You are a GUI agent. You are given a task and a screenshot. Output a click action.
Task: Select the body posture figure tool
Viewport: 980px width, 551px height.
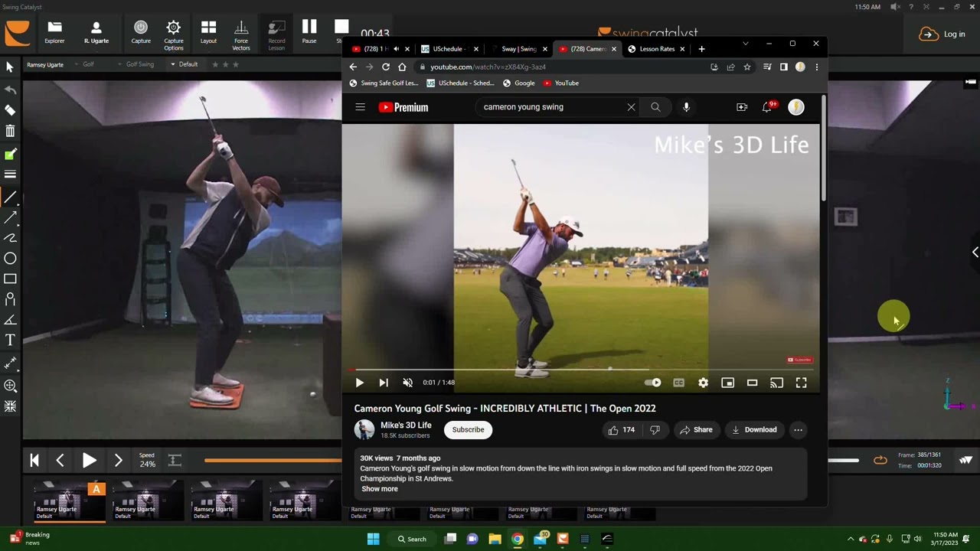10,299
